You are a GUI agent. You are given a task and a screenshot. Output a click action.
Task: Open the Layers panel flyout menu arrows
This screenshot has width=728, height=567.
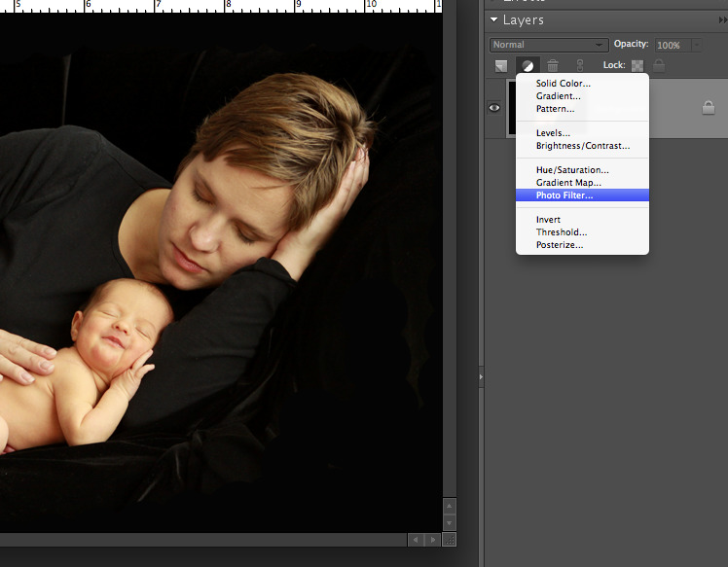[x=723, y=20]
